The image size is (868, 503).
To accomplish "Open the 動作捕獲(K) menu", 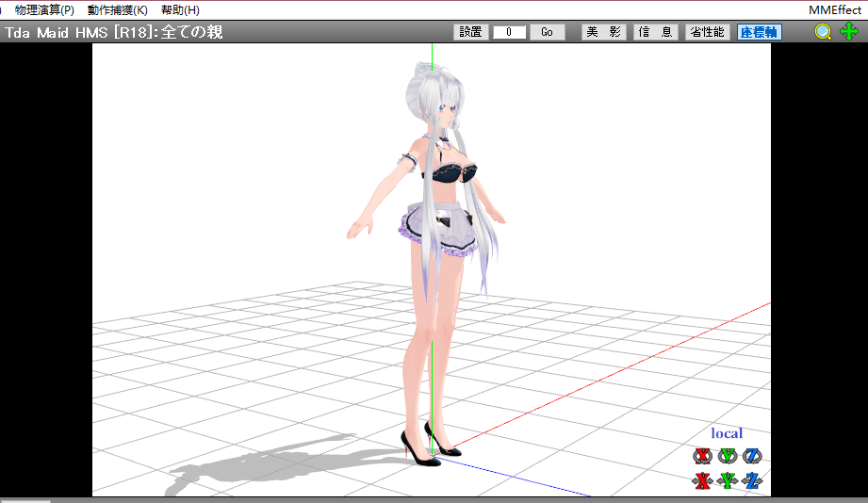I will (x=117, y=9).
